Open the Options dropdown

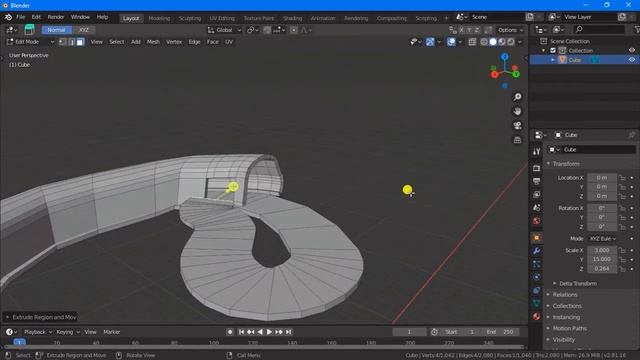(510, 30)
